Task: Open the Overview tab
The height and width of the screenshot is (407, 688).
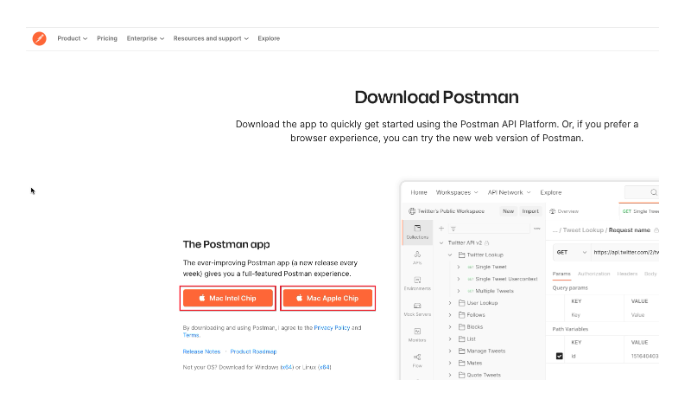Action: click(564, 211)
